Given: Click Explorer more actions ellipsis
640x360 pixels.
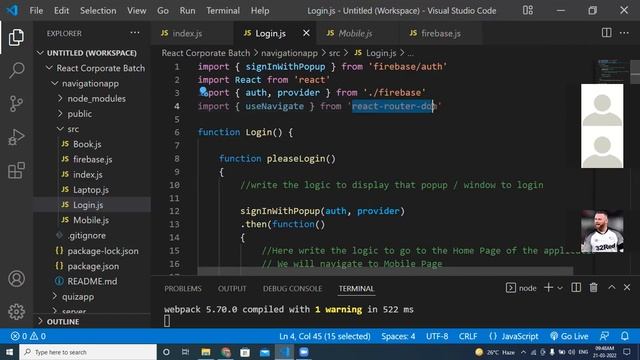Looking at the screenshot, I should pos(135,33).
